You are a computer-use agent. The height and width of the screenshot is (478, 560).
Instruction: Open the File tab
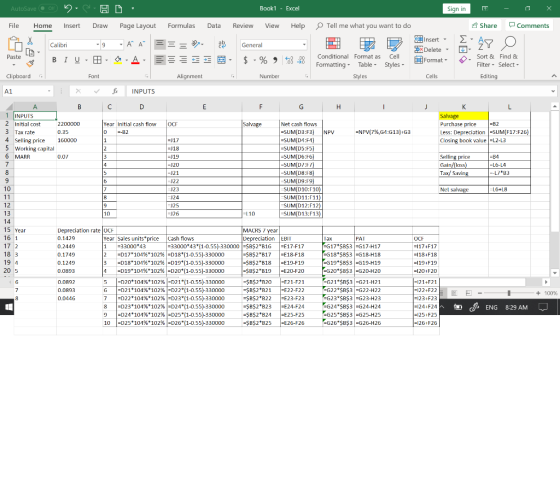pyautogui.click(x=14, y=26)
